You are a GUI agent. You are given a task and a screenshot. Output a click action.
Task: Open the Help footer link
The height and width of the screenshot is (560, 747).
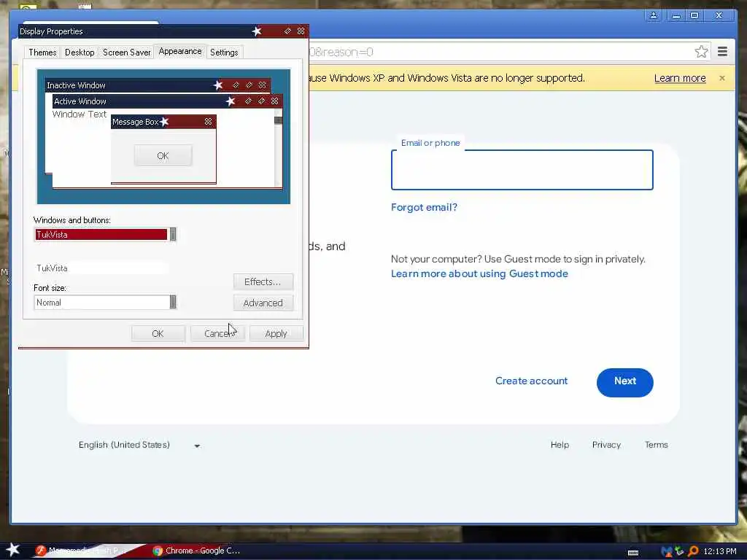point(560,445)
